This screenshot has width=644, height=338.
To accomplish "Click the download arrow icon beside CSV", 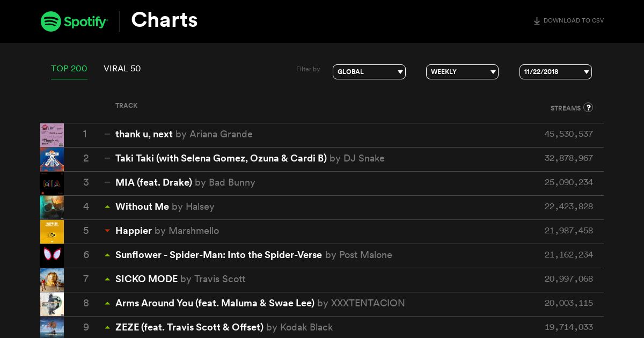I will pos(537,21).
